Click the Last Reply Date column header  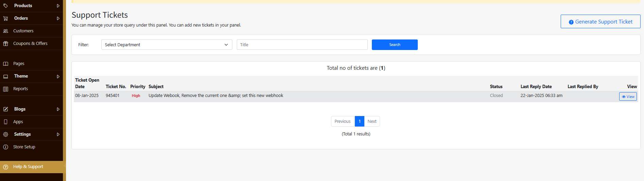(x=536, y=87)
